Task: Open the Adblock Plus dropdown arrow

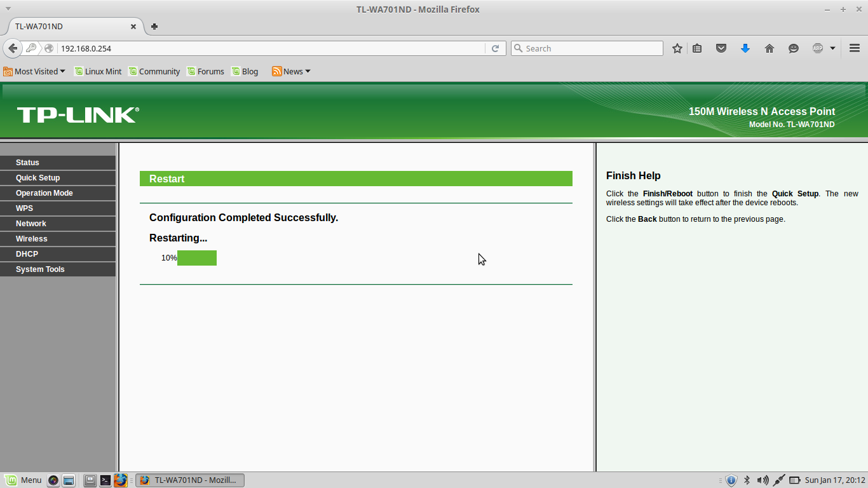Action: [x=832, y=48]
